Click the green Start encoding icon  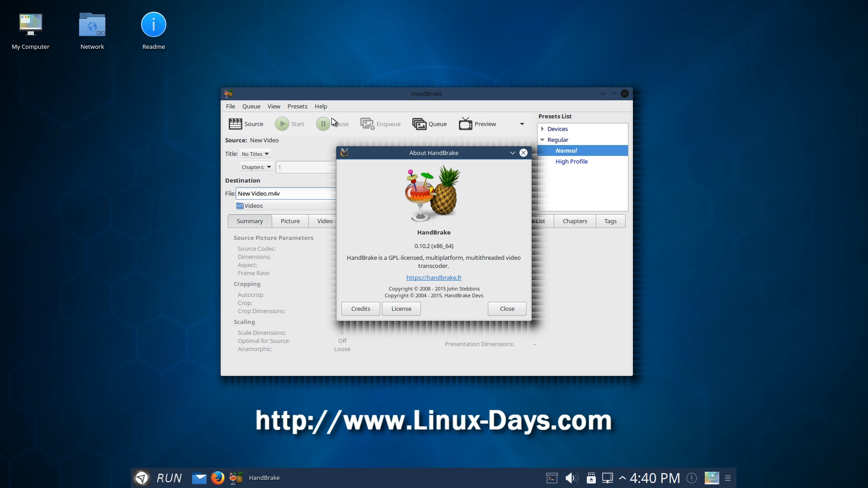tap(282, 124)
